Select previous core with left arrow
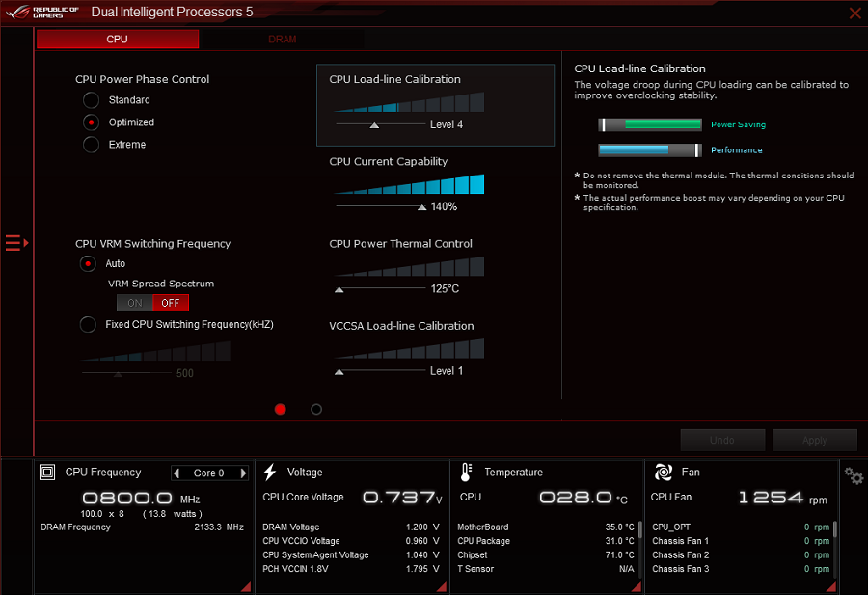 [176, 473]
